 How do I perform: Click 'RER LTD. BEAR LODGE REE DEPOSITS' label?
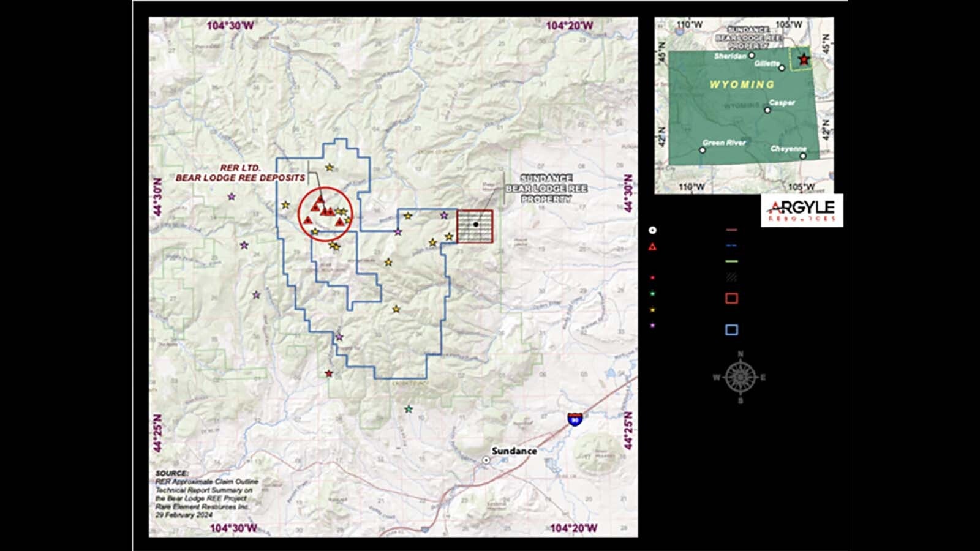click(240, 173)
